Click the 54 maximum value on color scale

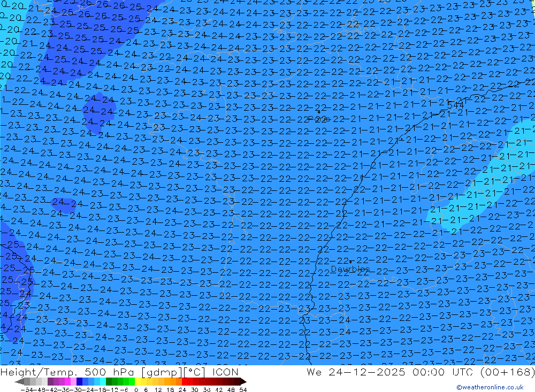tap(243, 389)
